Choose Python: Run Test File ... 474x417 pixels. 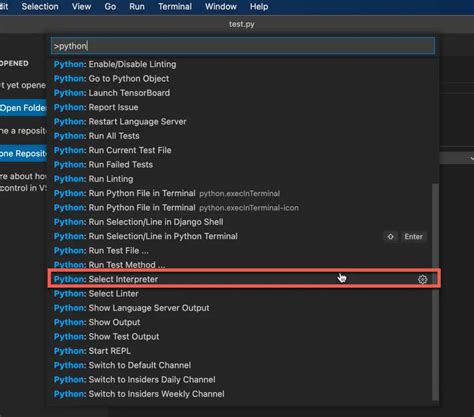tap(243, 251)
